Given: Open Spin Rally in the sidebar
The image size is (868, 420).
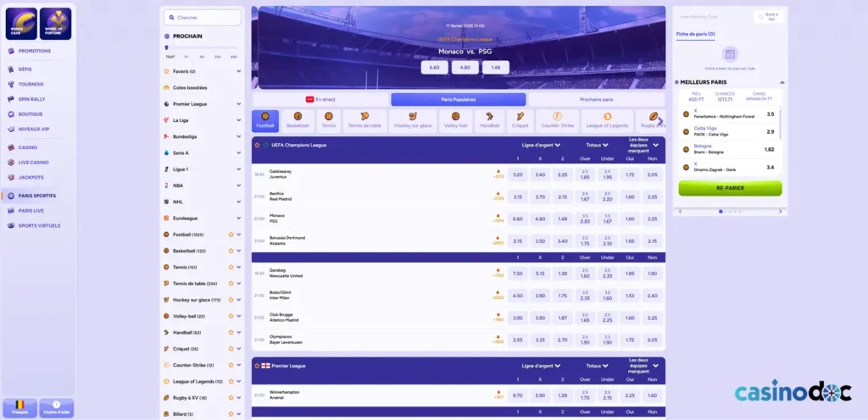Looking at the screenshot, I should (x=31, y=99).
